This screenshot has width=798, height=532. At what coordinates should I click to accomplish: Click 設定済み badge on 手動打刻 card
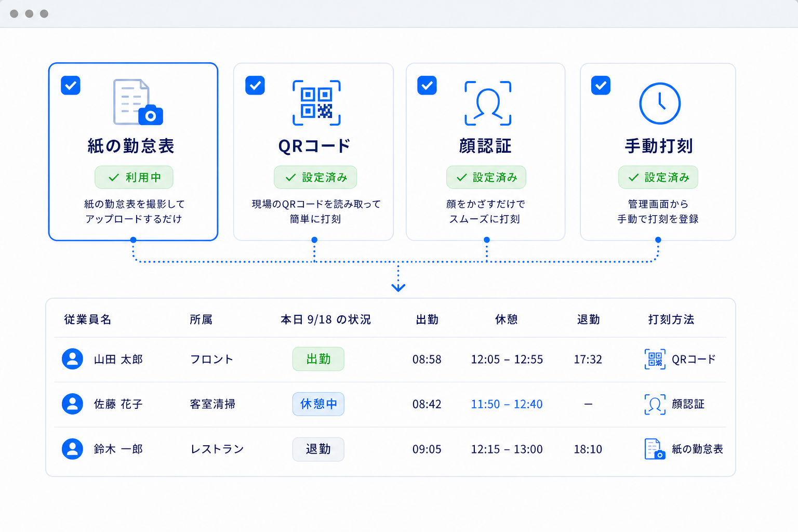point(658,177)
